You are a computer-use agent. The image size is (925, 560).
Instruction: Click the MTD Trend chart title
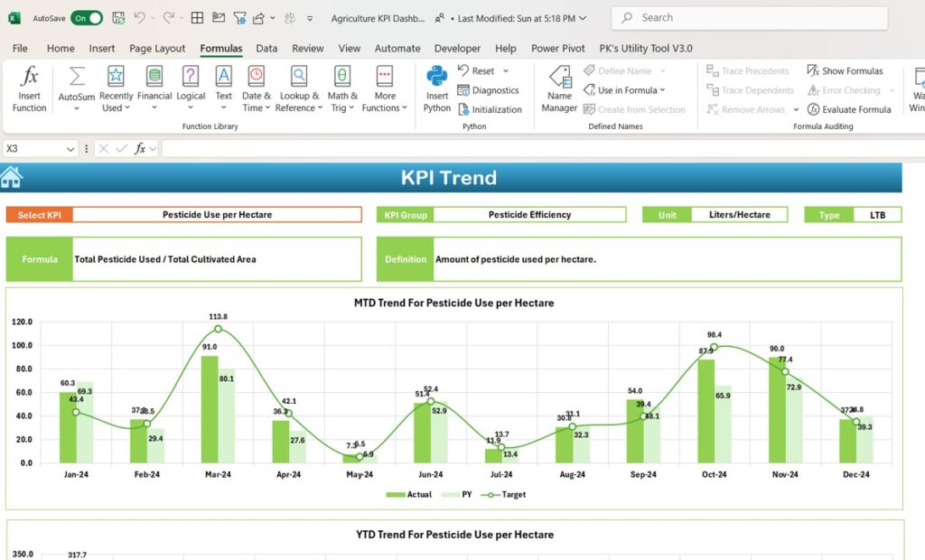(453, 303)
